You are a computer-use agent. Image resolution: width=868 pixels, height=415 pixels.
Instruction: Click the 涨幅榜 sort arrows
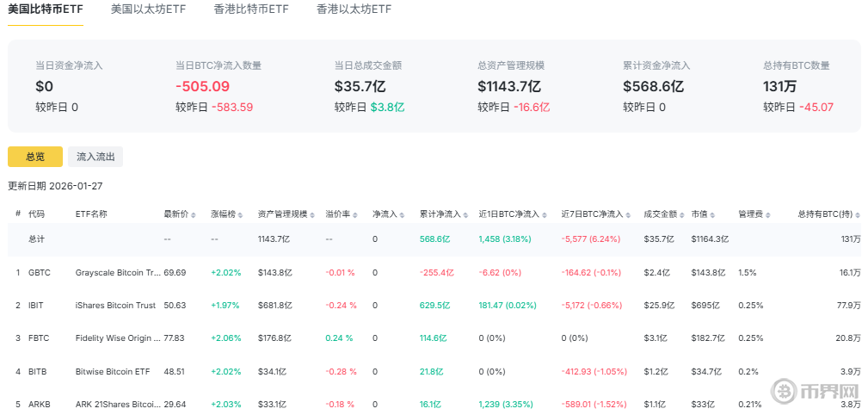coord(239,214)
